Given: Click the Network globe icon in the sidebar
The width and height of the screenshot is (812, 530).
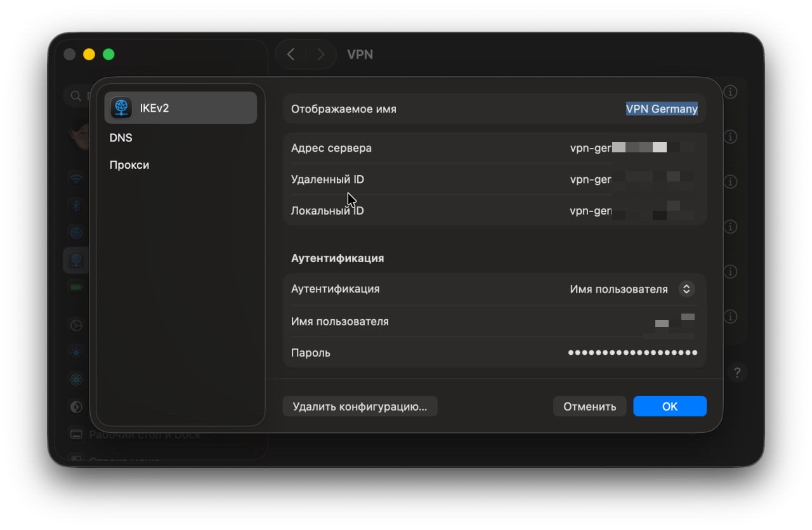Looking at the screenshot, I should (76, 232).
